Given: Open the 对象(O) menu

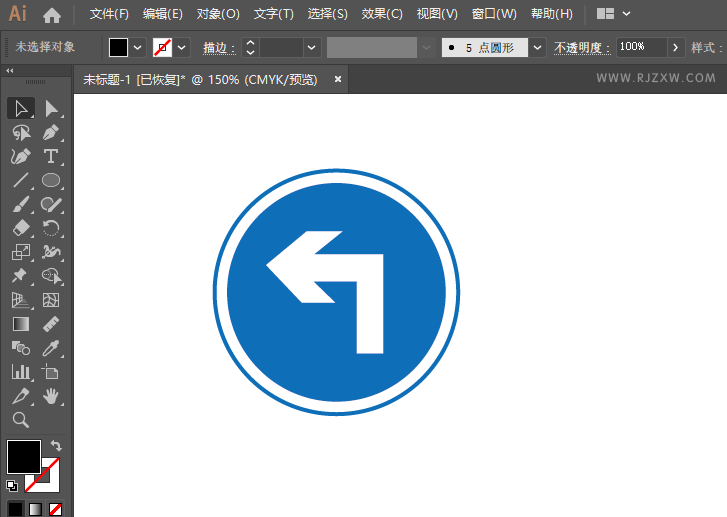Looking at the screenshot, I should point(218,14).
